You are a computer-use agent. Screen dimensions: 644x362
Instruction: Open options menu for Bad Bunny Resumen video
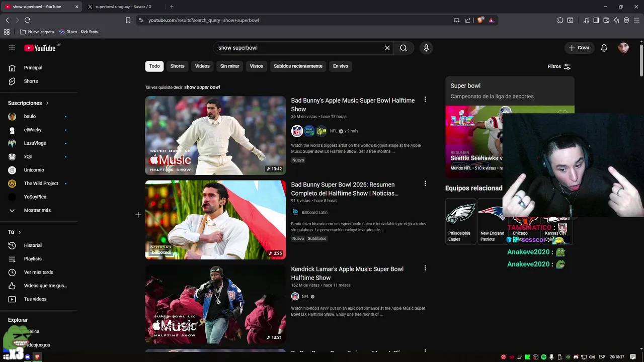coord(425,184)
